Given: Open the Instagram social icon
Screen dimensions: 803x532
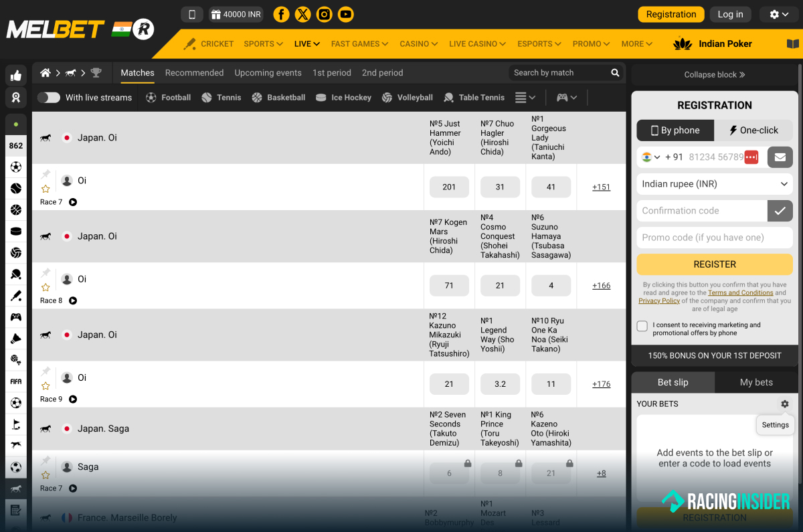Looking at the screenshot, I should (x=325, y=14).
